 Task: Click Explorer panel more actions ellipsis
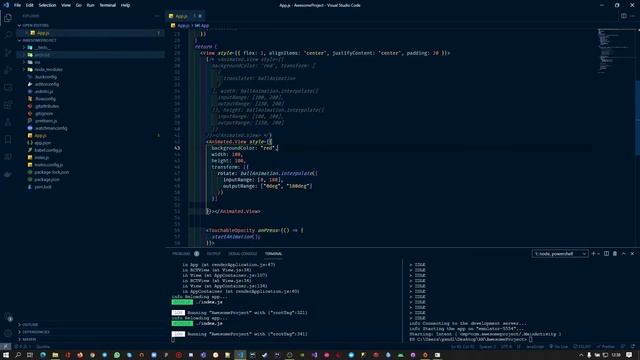(157, 16)
